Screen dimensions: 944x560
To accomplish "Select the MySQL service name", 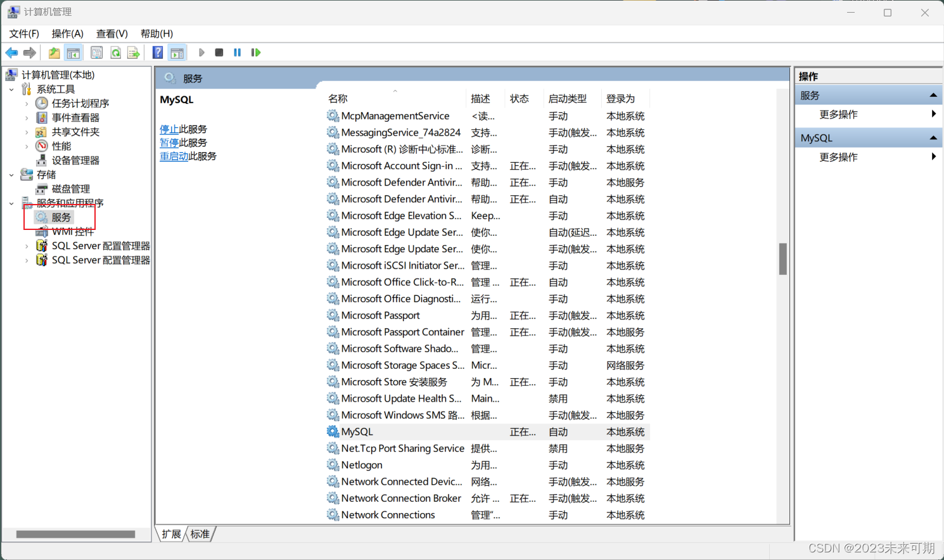I will (x=357, y=431).
